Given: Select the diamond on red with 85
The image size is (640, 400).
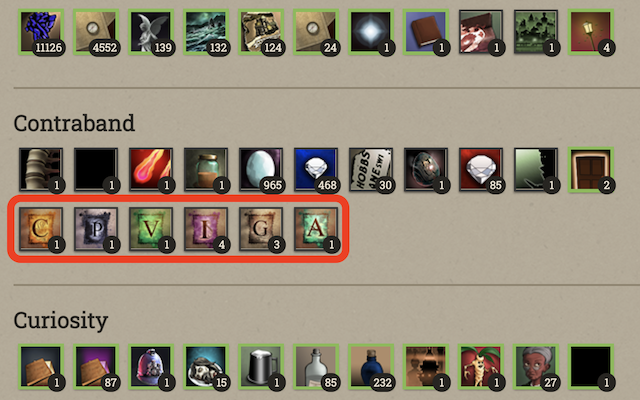Looking at the screenshot, I should [x=480, y=169].
